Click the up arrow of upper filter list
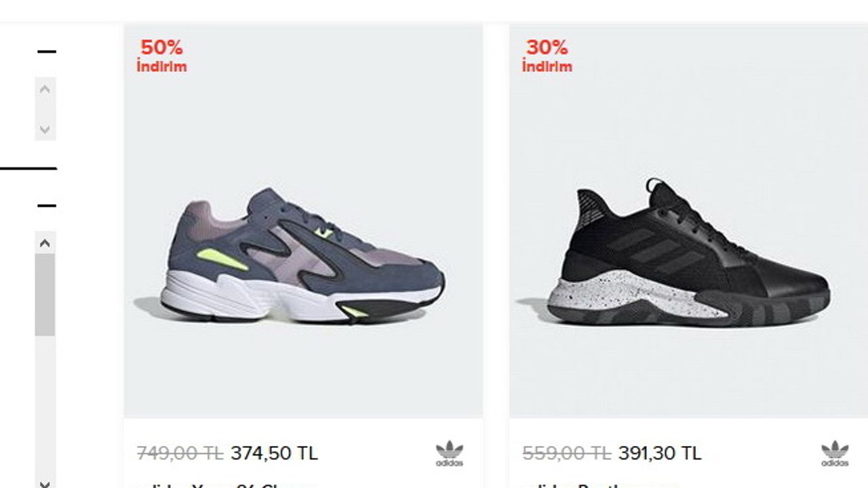The image size is (868, 488). 45,89
